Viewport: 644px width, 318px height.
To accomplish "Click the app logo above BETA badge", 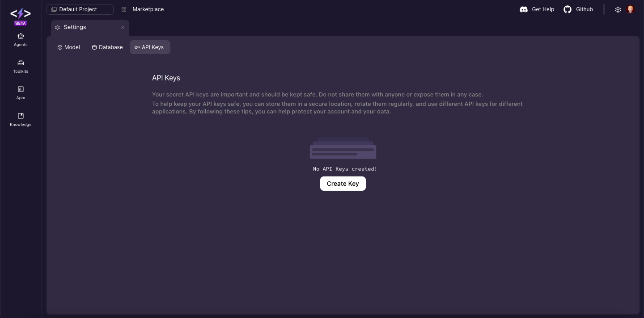I will pyautogui.click(x=21, y=13).
